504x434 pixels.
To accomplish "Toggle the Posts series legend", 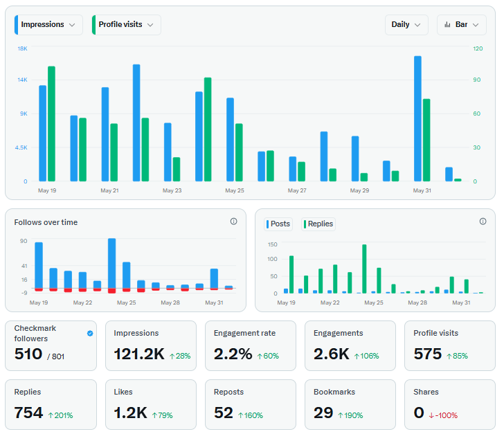I will point(278,224).
